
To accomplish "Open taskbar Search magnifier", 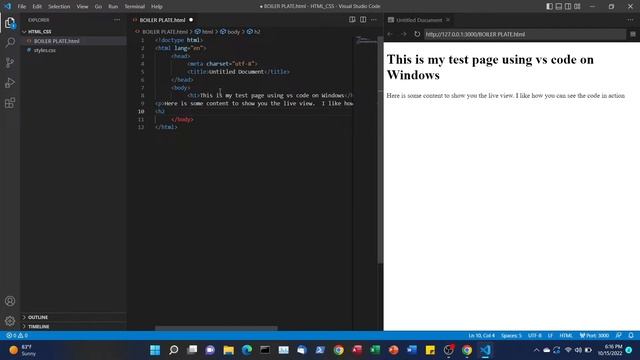I will pyautogui.click(x=173, y=350).
